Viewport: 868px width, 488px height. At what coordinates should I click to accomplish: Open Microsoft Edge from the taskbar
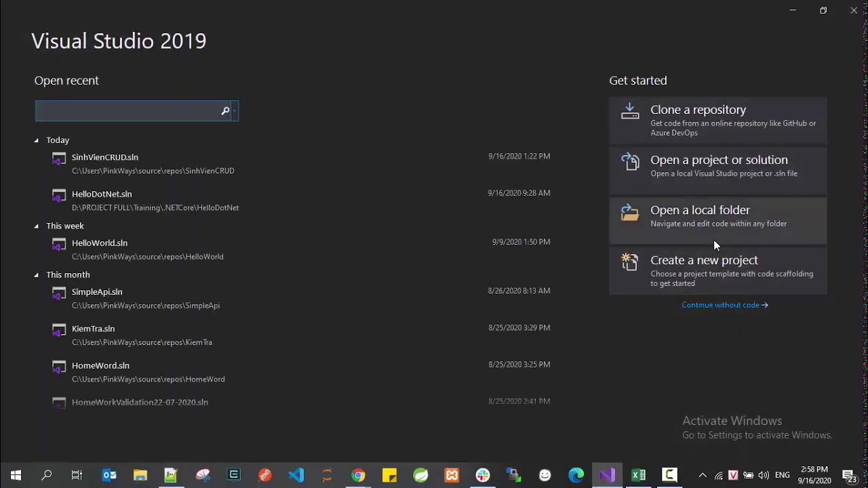point(576,475)
